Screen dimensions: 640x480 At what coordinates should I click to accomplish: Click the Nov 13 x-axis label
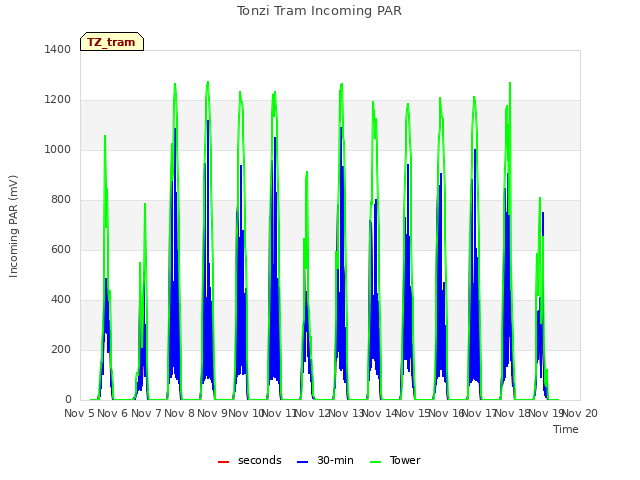click(x=346, y=413)
